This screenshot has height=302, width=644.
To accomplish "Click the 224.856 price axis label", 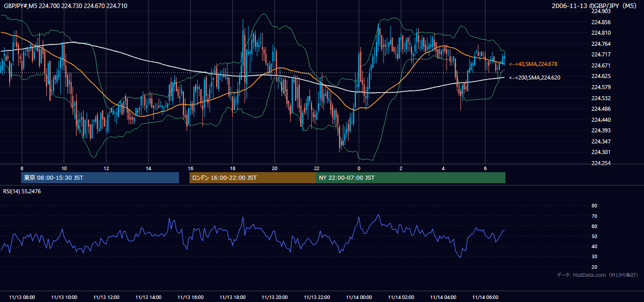I will [601, 22].
